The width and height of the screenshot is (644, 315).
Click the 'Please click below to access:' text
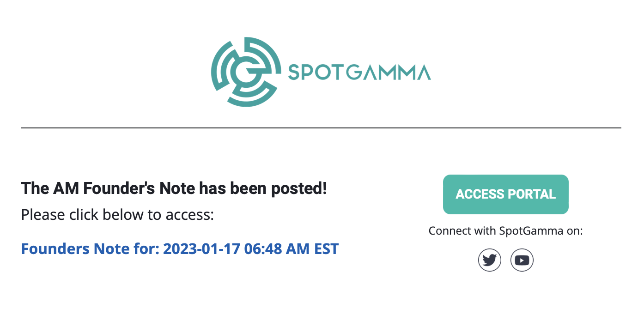click(x=118, y=214)
